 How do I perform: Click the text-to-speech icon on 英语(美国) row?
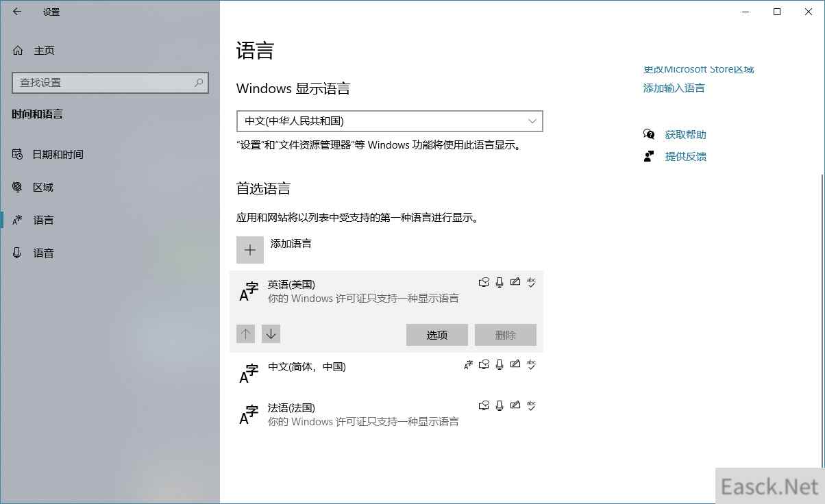coord(484,282)
